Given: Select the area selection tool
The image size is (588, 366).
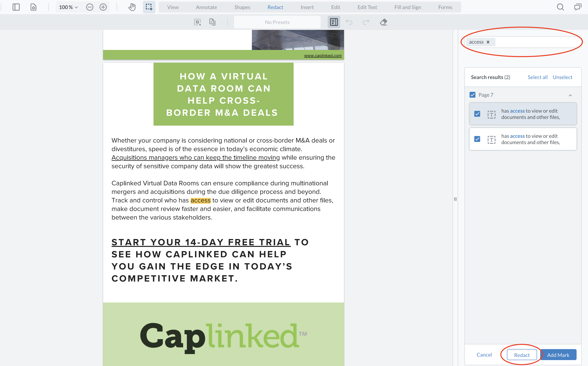Looking at the screenshot, I should tap(149, 7).
